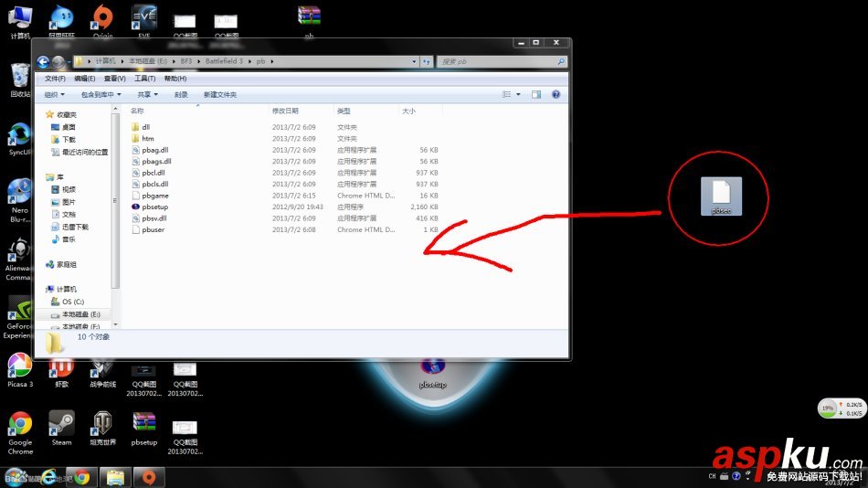
Task: Click the 刻录 toolbar button
Action: click(181, 95)
